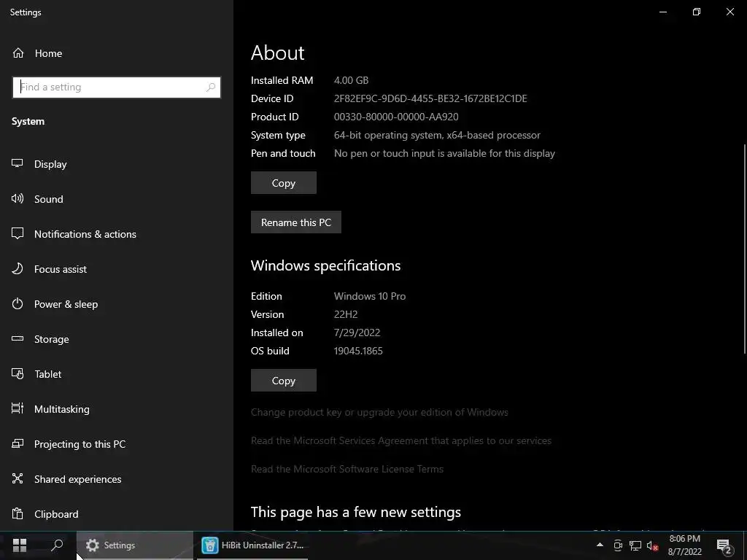Viewport: 747px width, 560px height.
Task: Open Microsoft Services Agreement link
Action: (401, 441)
